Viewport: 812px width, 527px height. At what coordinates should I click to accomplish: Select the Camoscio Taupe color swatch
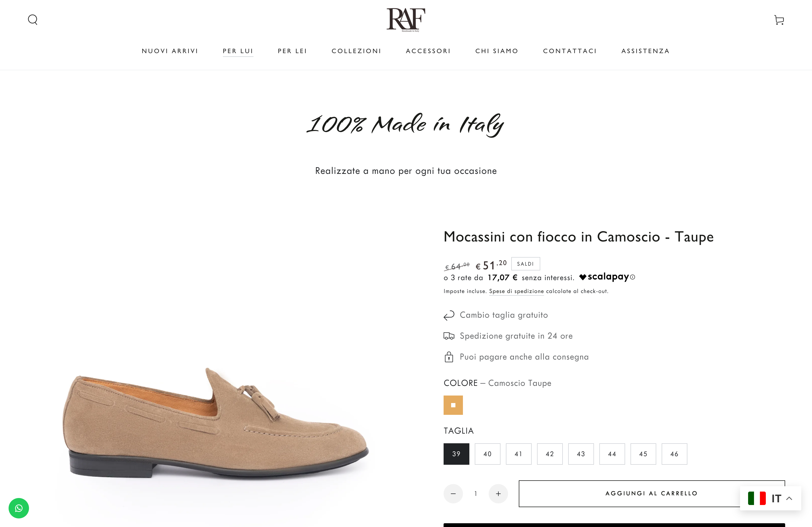tap(453, 405)
